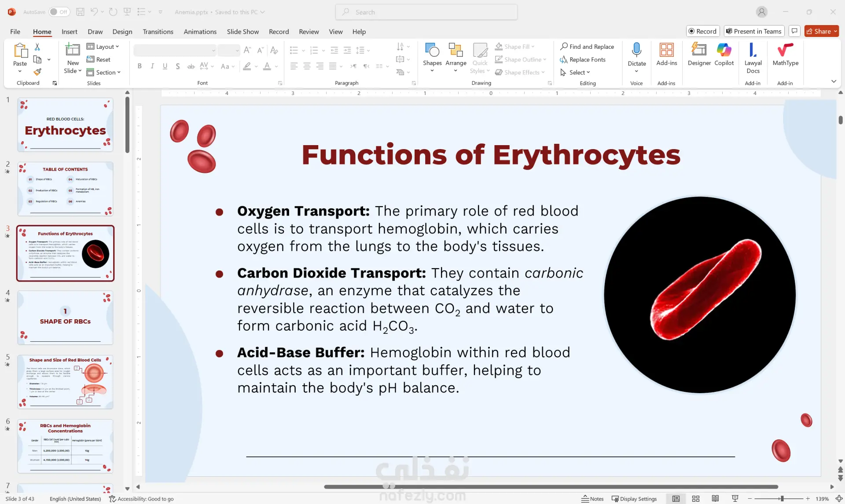Click the Cut scissors icon
This screenshot has height=504, width=845.
pos(37,47)
